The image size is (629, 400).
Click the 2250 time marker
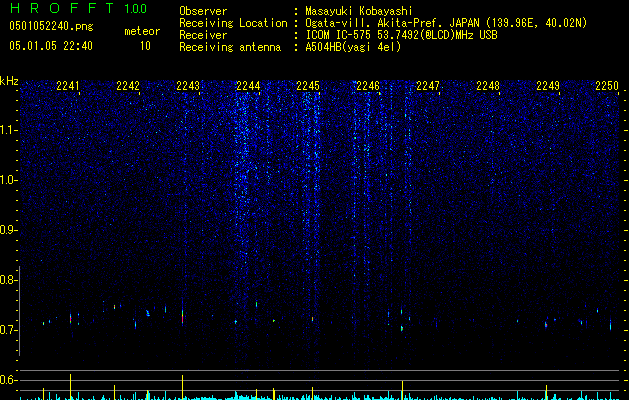607,86
